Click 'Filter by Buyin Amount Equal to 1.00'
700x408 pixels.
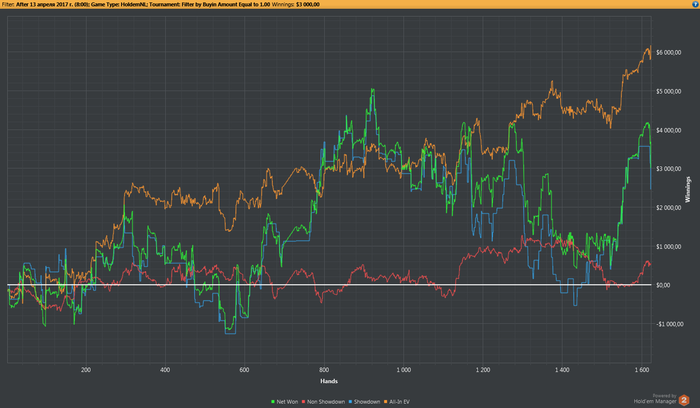[225, 4]
